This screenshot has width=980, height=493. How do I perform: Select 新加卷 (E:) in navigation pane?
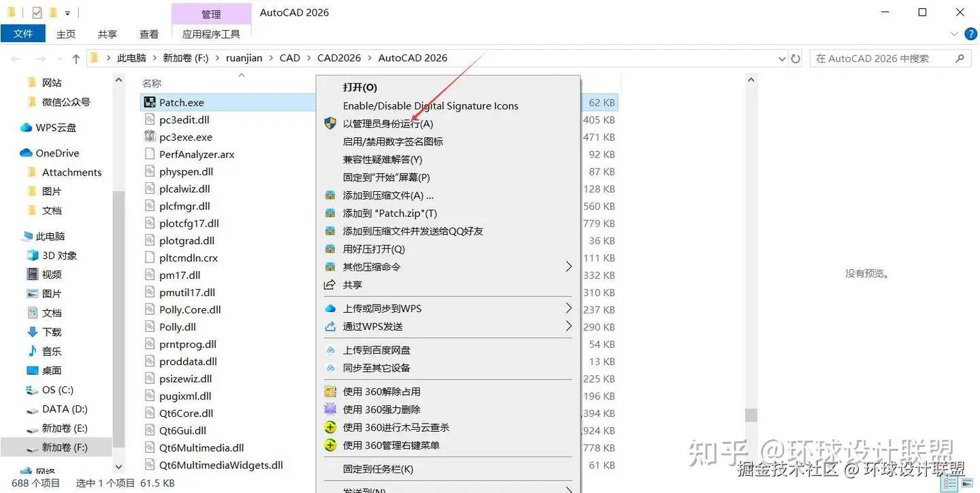coord(65,428)
